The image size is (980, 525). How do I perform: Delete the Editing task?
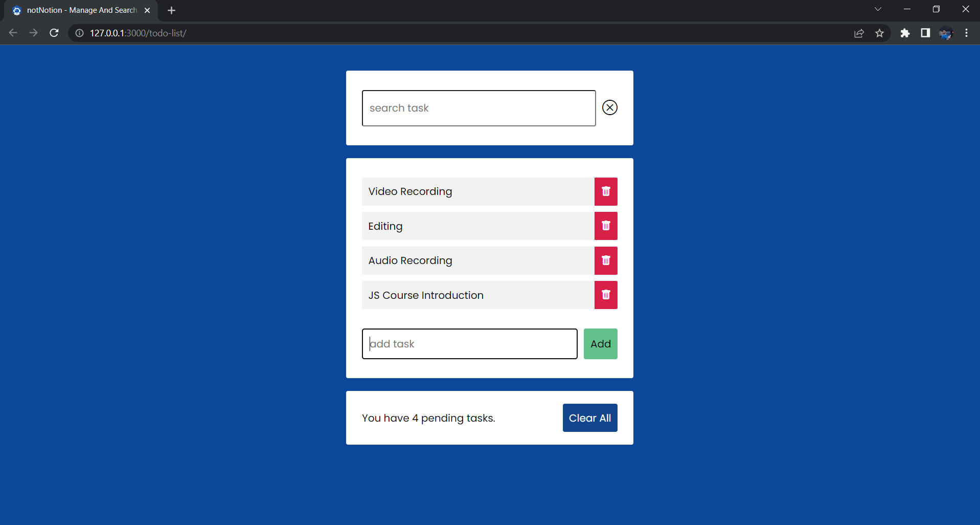click(x=606, y=226)
